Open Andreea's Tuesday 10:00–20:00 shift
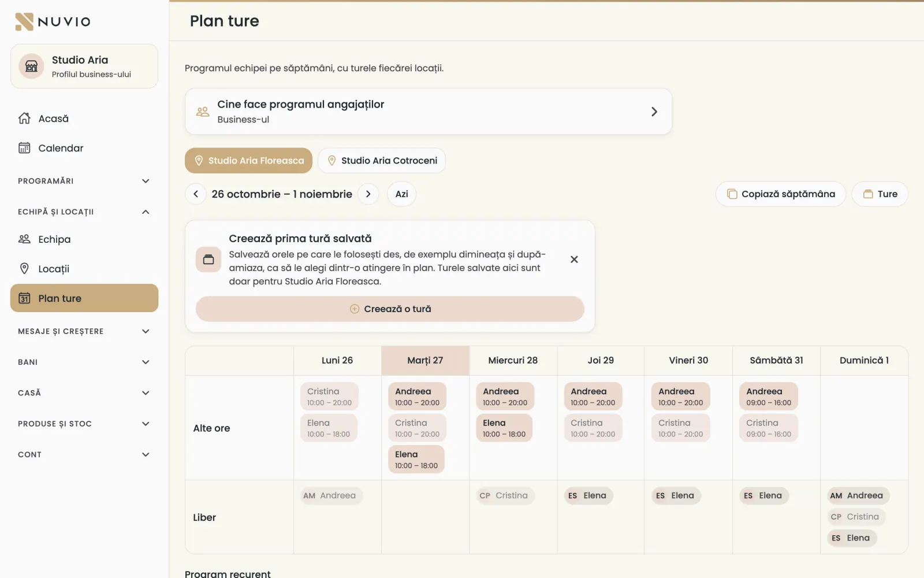This screenshot has height=578, width=924. (417, 397)
